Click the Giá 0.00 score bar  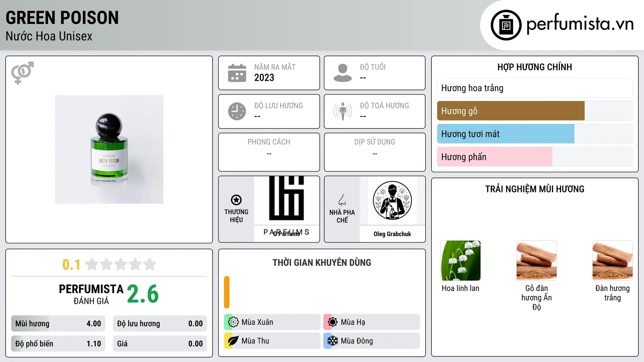pyautogui.click(x=160, y=344)
